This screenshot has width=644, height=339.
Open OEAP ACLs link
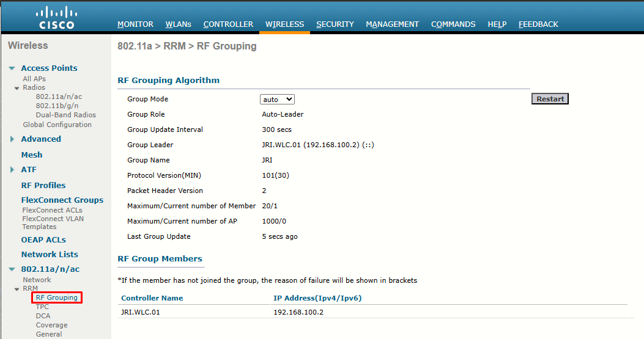43,239
